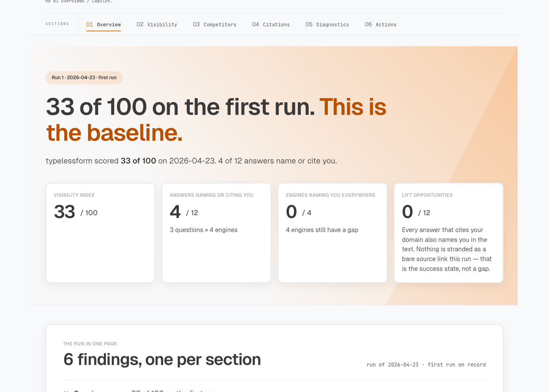Screen dimensions: 549x392
Task: Open the Answers Naming or Citing You card
Action: [216, 233]
